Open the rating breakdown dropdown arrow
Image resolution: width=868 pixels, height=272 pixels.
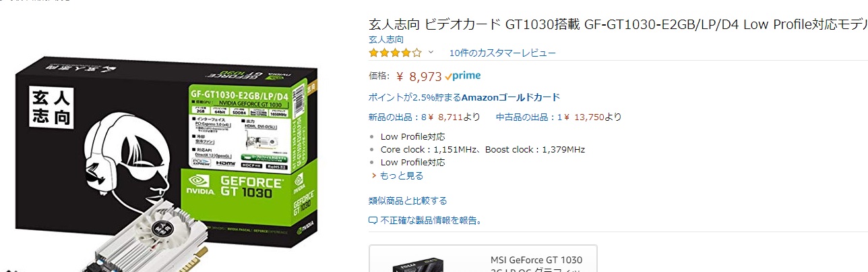click(431, 53)
